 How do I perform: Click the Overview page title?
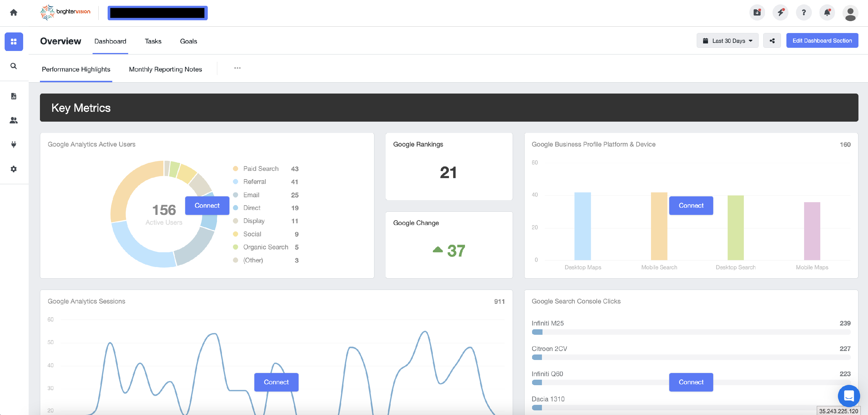[x=61, y=41]
